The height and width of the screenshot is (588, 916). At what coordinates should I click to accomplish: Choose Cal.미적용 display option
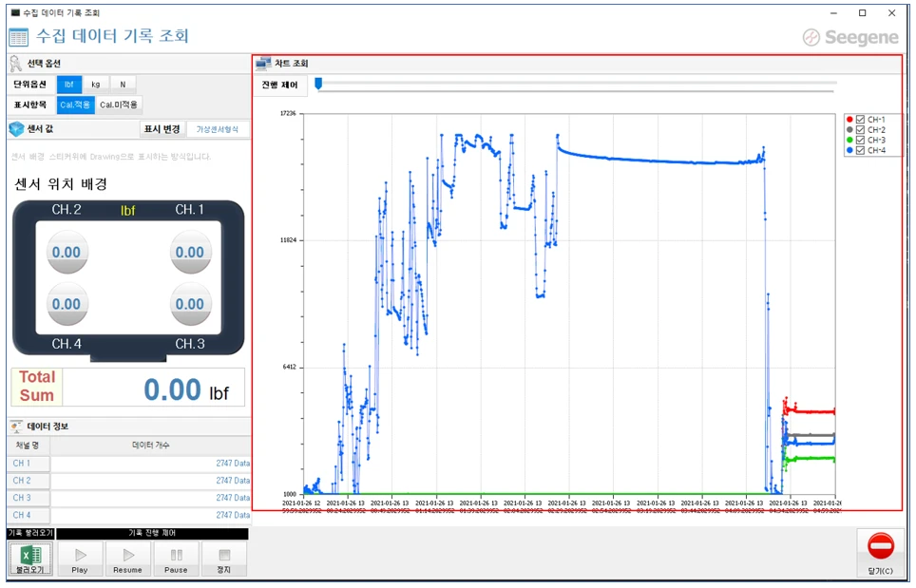click(x=119, y=105)
